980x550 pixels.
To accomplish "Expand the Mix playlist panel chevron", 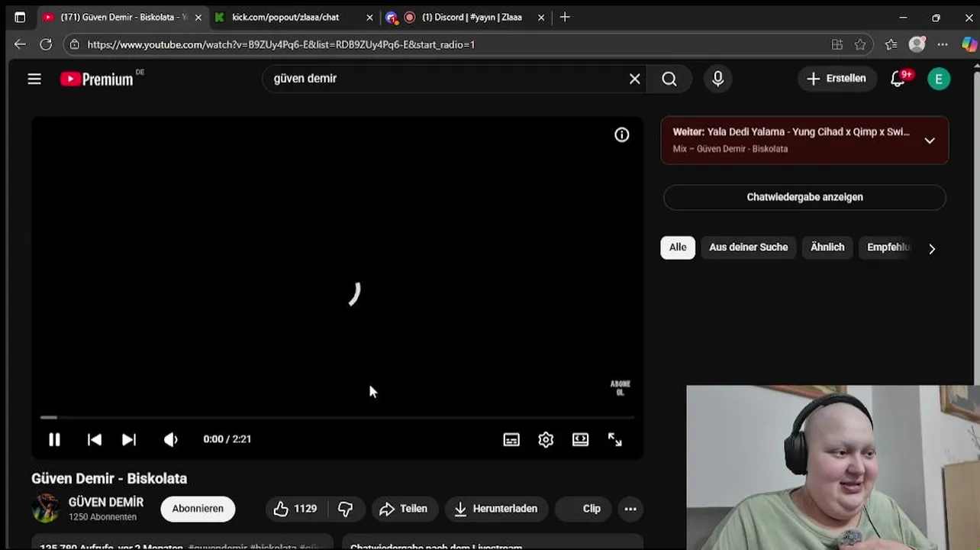I will 929,141.
